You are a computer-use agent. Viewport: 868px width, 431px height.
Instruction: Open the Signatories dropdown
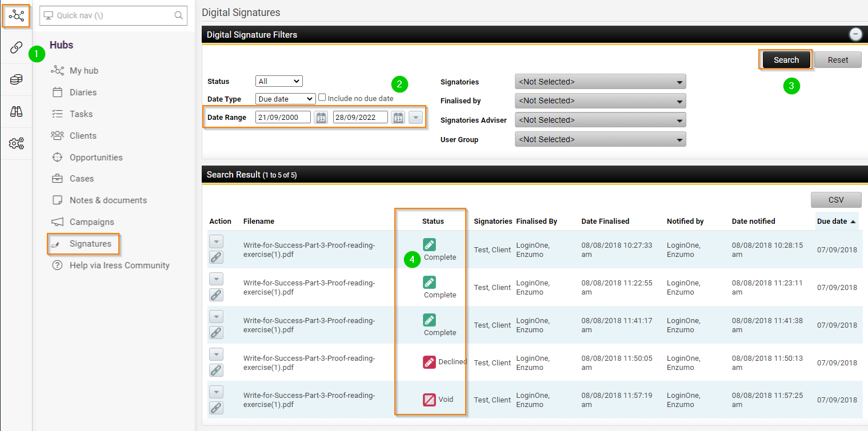tap(601, 82)
